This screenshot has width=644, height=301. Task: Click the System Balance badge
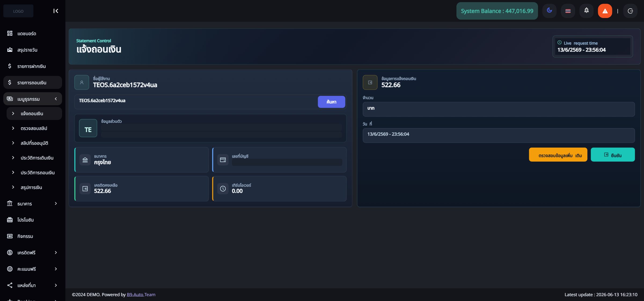pos(497,11)
